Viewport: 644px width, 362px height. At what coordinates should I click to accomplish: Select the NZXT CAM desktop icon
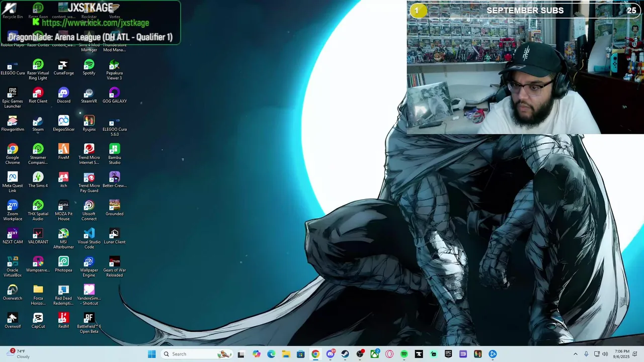(x=13, y=237)
